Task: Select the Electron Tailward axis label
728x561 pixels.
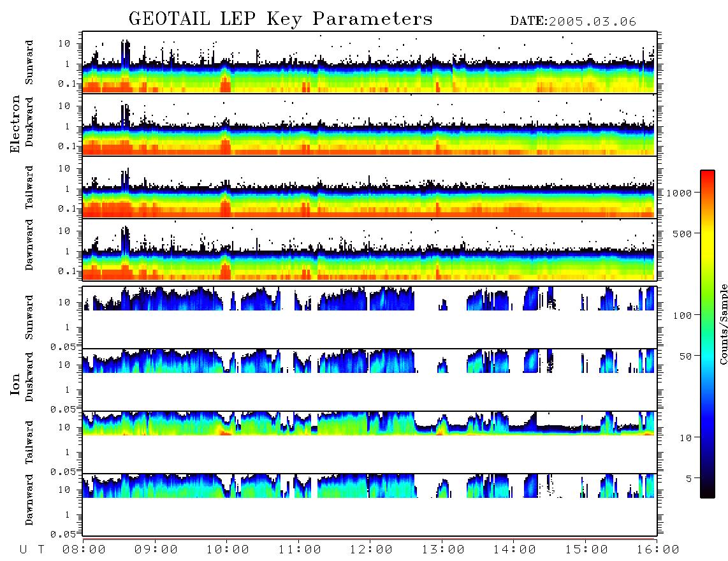Action: click(x=29, y=187)
